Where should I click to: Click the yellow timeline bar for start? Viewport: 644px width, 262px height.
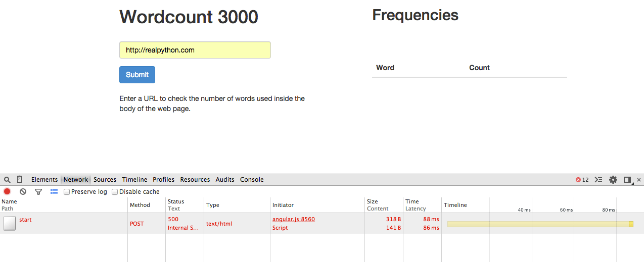(540, 224)
